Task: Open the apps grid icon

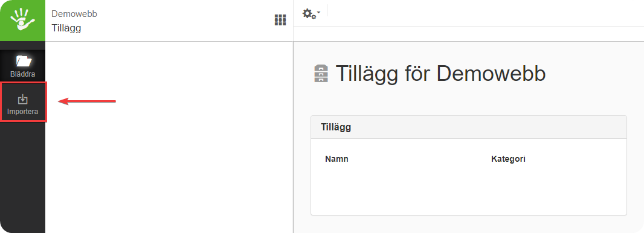Action: click(280, 20)
